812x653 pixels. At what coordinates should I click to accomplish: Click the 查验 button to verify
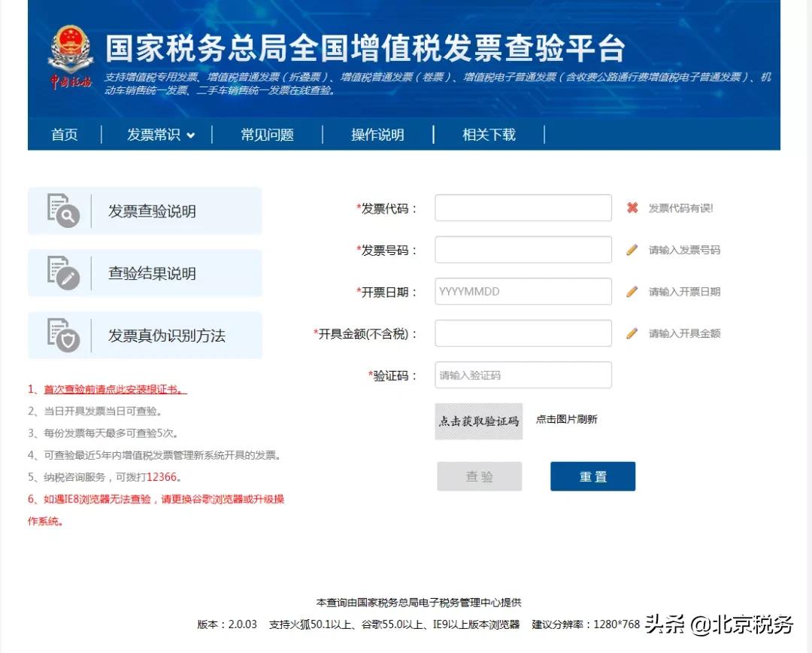click(x=479, y=475)
